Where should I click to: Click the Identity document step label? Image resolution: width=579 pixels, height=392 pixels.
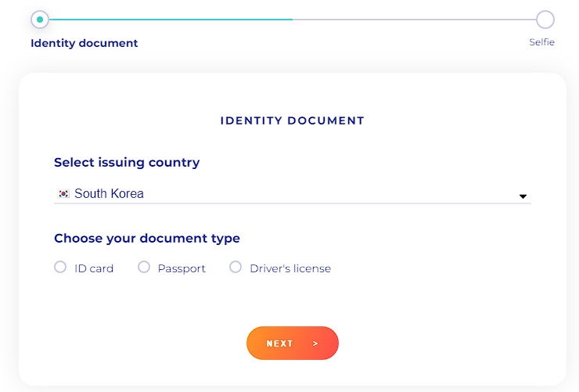point(85,43)
